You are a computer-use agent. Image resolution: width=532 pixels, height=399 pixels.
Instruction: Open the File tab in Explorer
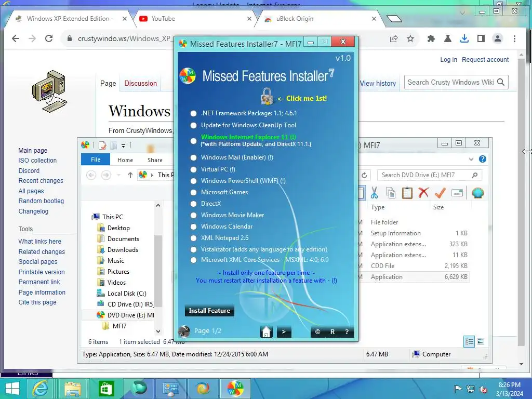point(96,159)
